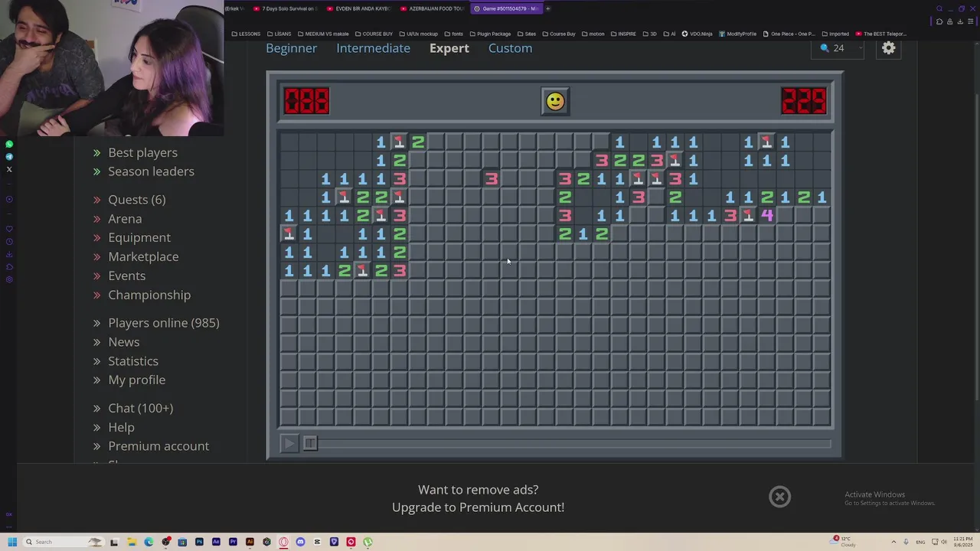Open the LESSONS bookmark folder
The height and width of the screenshot is (551, 980).
(x=246, y=34)
